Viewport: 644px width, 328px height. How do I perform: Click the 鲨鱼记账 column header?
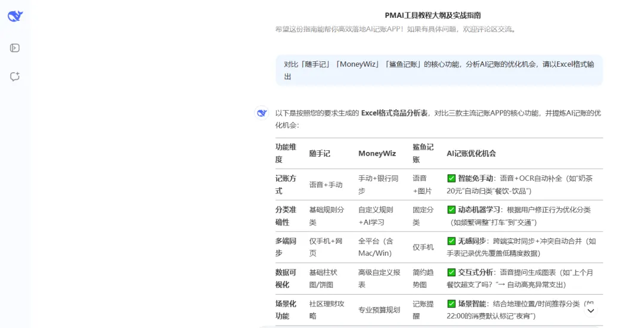coord(423,153)
